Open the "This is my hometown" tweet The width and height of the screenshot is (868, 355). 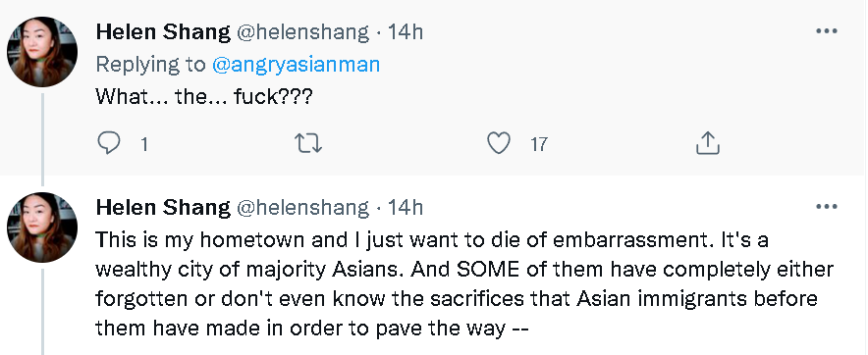464,284
